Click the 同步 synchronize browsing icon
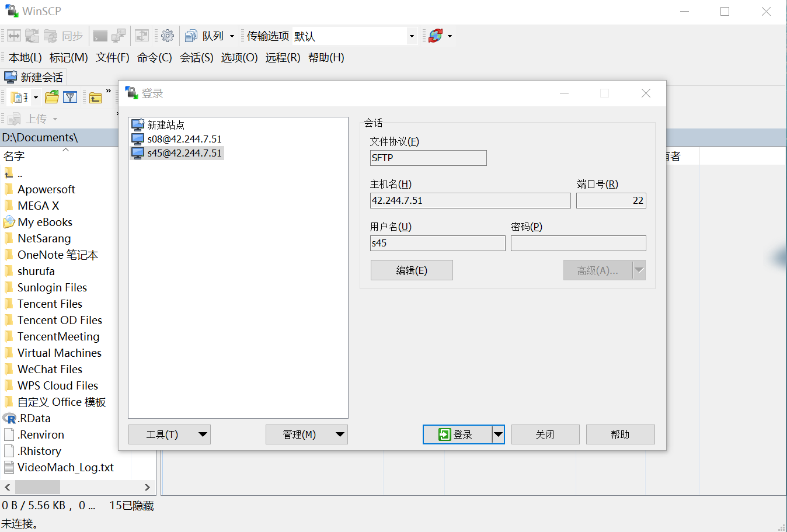The height and width of the screenshot is (532, 787). [51, 36]
